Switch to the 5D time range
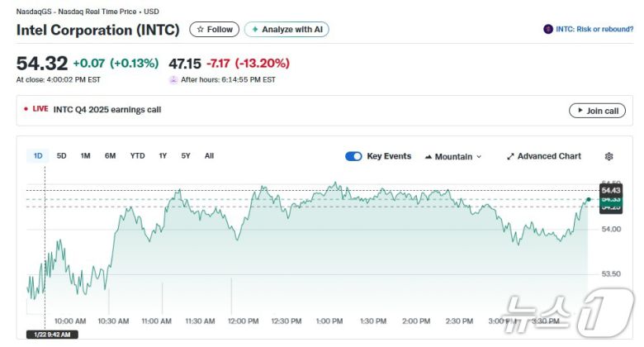This screenshot has height=347, width=644. pyautogui.click(x=62, y=155)
